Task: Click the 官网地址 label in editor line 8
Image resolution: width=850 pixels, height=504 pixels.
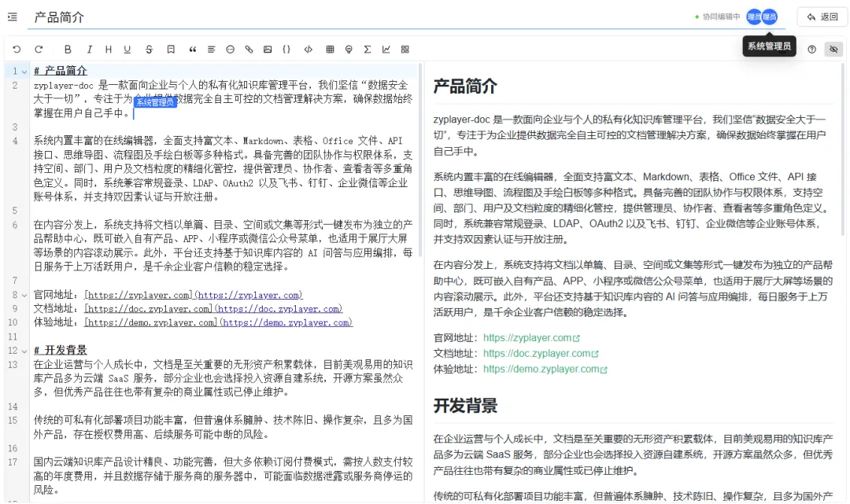Action: point(54,295)
